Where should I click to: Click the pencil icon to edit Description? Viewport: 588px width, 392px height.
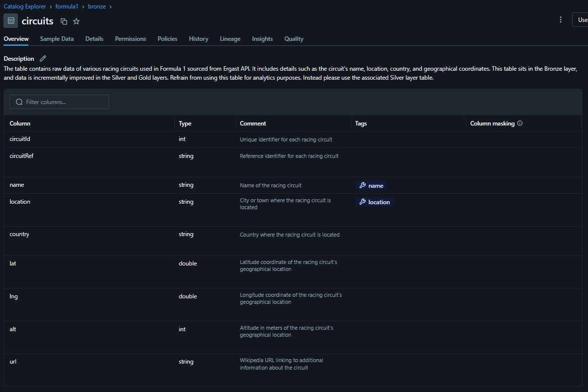tap(42, 58)
